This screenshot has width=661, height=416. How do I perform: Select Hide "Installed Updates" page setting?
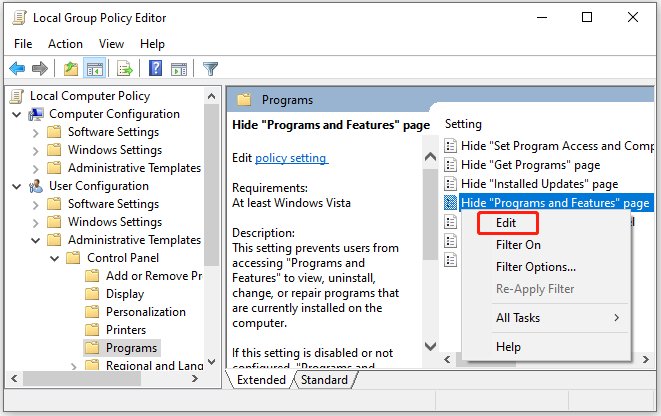tap(538, 184)
